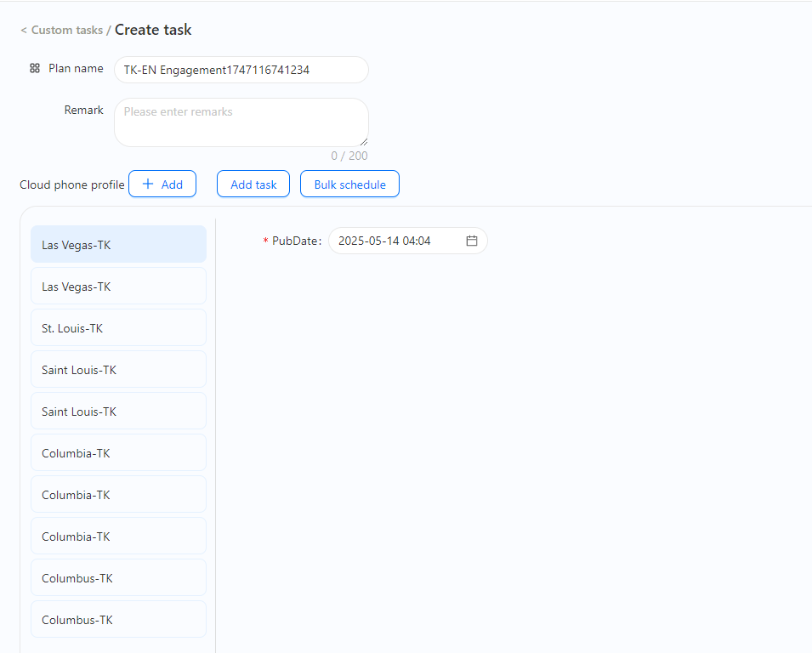This screenshot has height=653, width=812.
Task: Click the calendar icon in PubDate
Action: 472,241
